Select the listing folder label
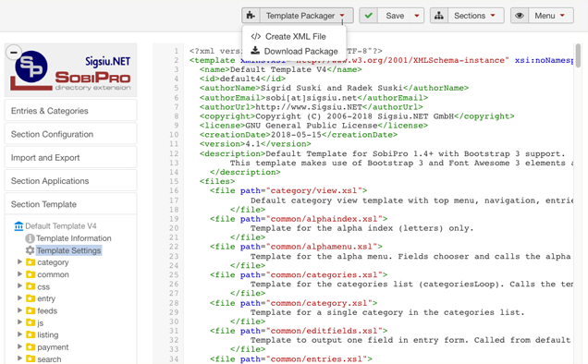588x364 pixels. [x=48, y=334]
